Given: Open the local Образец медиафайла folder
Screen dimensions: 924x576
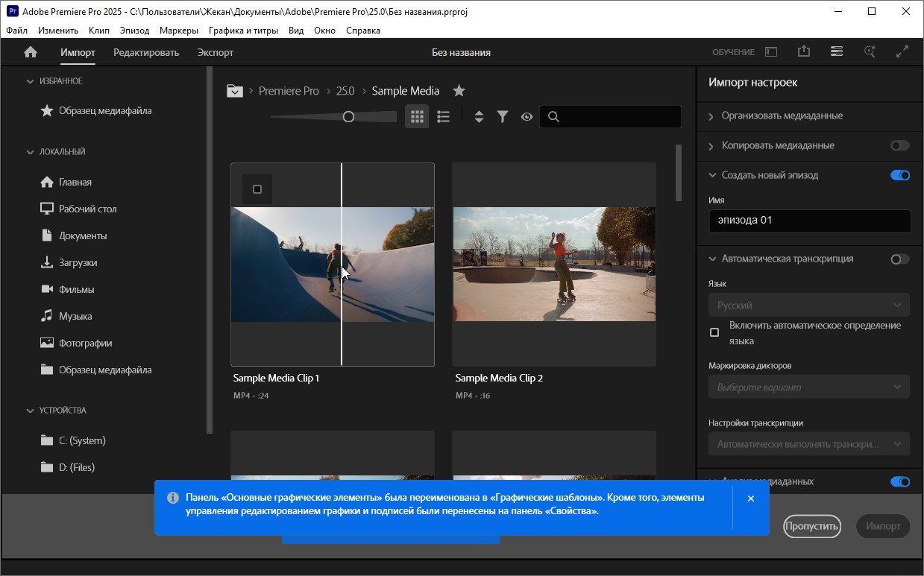Looking at the screenshot, I should click(x=95, y=370).
